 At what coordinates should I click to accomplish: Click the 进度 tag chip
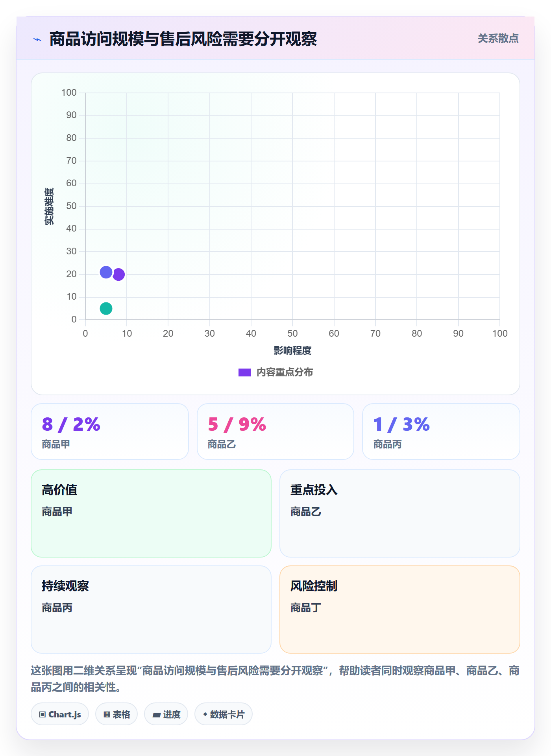166,714
